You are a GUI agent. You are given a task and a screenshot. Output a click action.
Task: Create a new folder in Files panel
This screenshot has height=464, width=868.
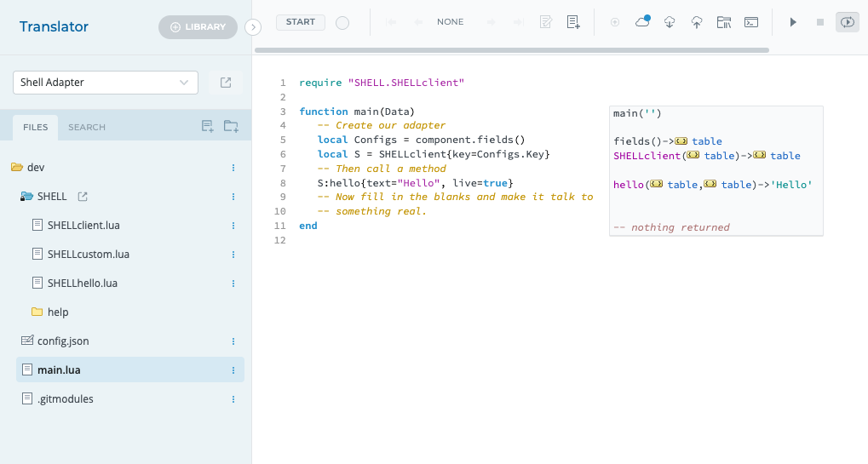(231, 127)
